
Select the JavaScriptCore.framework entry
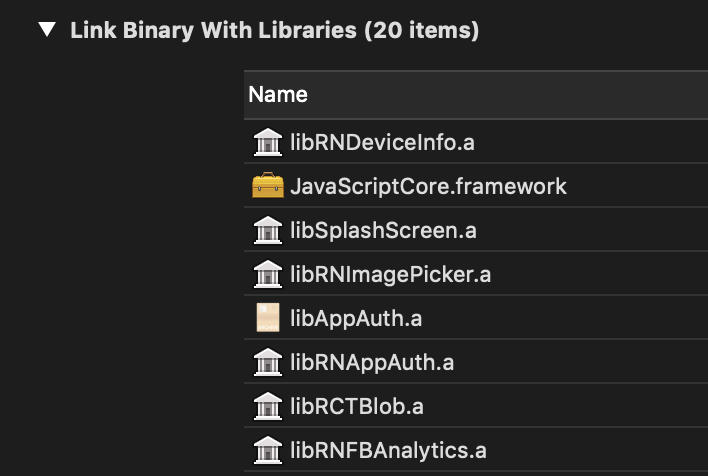click(x=476, y=186)
